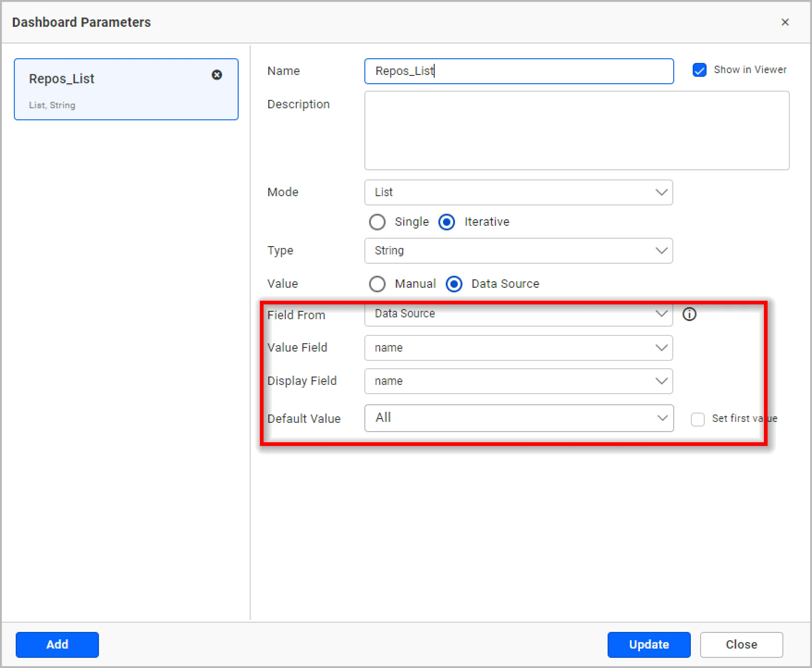This screenshot has height=668, width=812.
Task: Choose the Manual value option
Action: (377, 284)
